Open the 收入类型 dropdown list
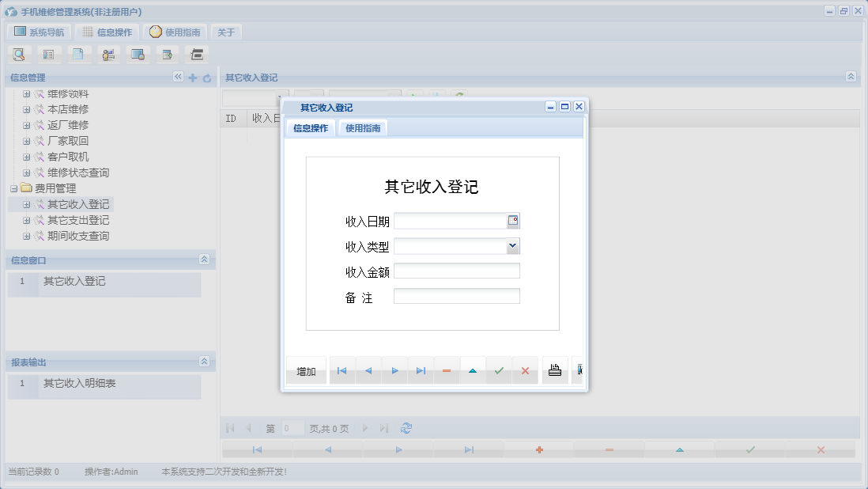Image resolution: width=868 pixels, height=489 pixels. (513, 246)
